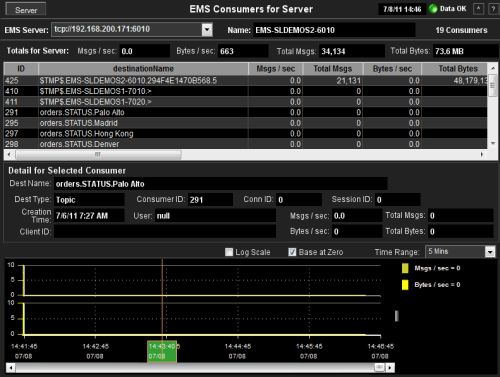500x377 pixels.
Task: Click the Consumer ID 291 field
Action: coord(210,200)
